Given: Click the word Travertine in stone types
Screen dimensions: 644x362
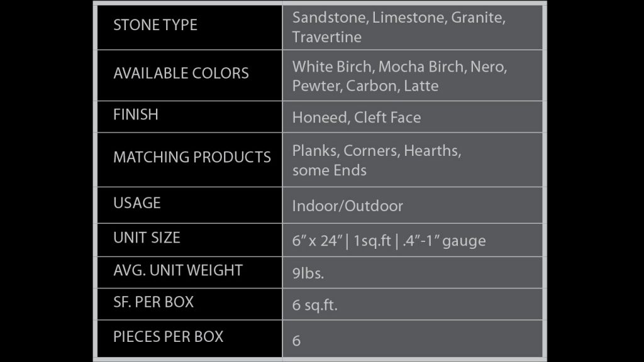Looking at the screenshot, I should click(327, 37).
